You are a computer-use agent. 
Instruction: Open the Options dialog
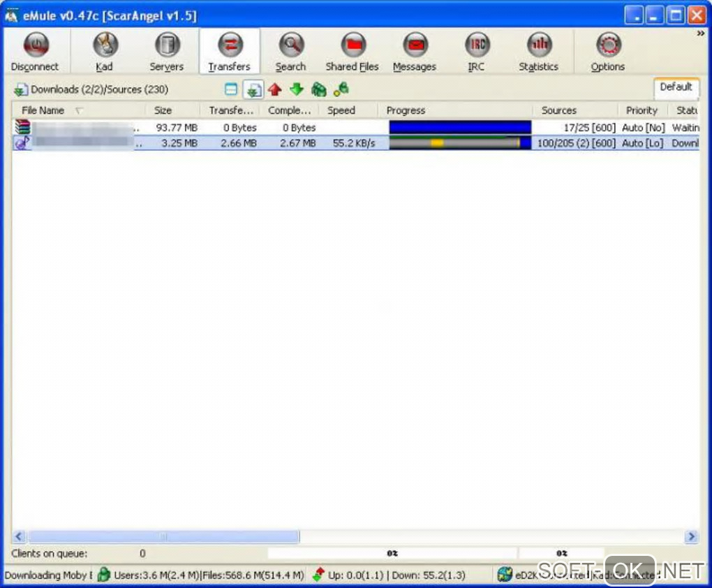coord(607,52)
